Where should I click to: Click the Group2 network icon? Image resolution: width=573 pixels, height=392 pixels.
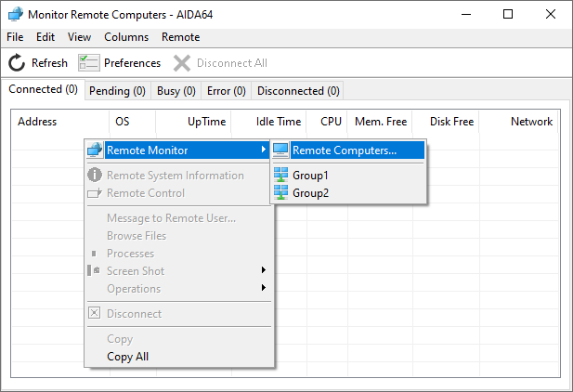(280, 192)
